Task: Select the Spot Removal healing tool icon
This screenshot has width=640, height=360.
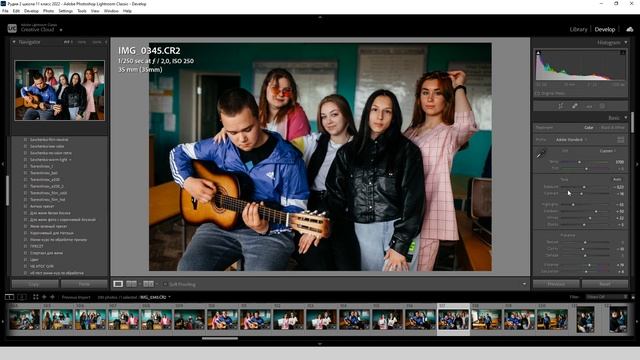Action: [575, 106]
